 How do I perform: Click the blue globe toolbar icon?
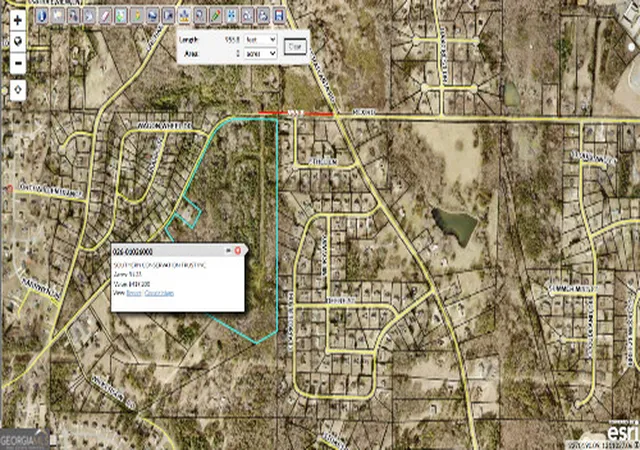click(x=152, y=16)
